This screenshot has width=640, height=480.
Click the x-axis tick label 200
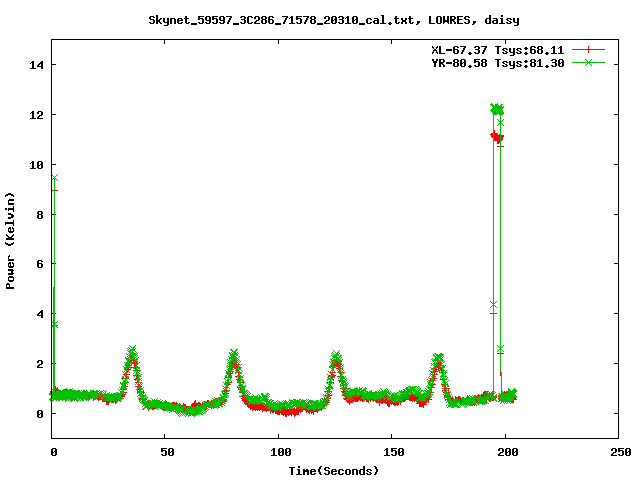pos(508,452)
